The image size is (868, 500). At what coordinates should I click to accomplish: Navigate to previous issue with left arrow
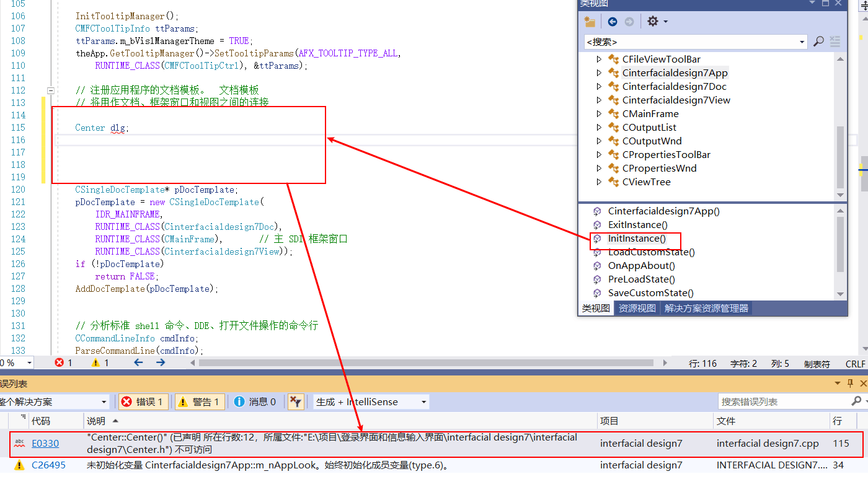[x=138, y=363]
